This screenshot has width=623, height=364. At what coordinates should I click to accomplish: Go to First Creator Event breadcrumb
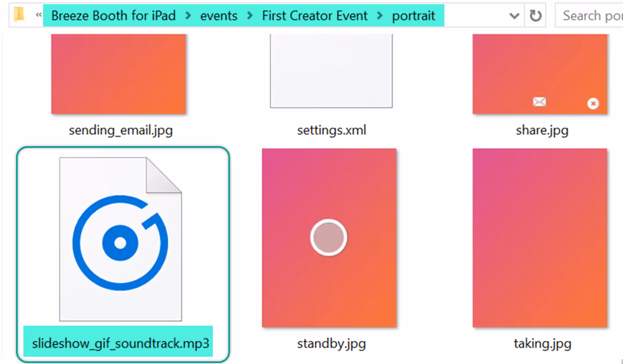click(315, 16)
